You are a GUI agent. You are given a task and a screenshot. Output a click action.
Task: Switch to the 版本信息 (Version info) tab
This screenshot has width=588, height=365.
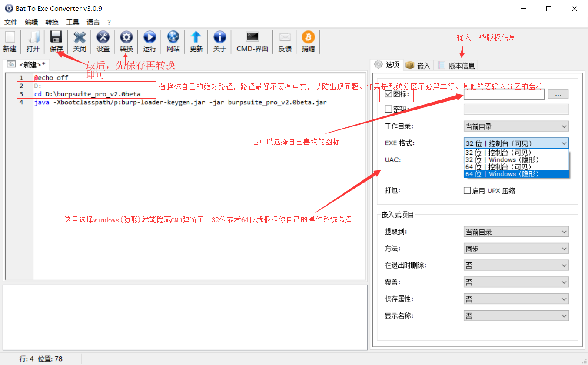pos(456,66)
